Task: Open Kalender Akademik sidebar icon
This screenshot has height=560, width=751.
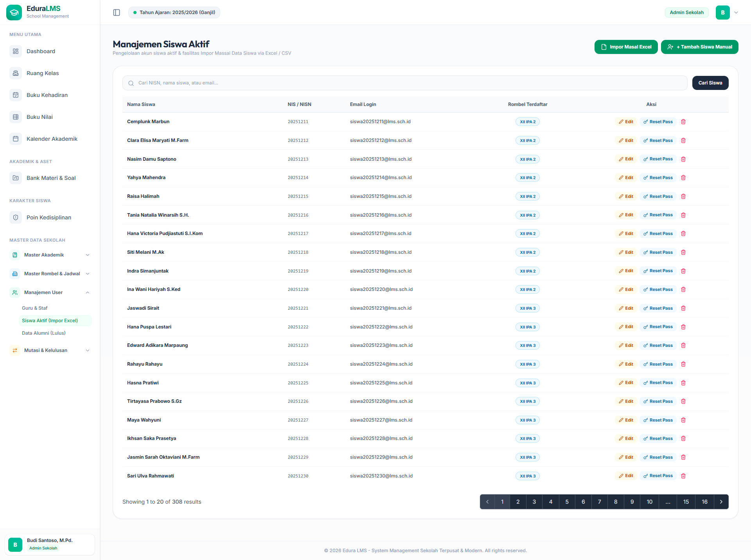Action: (x=16, y=139)
